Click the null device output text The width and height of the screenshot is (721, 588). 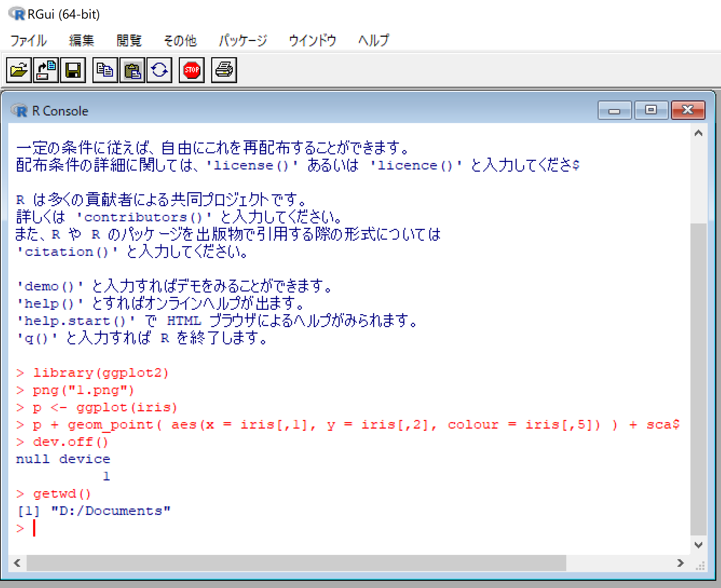coord(63,459)
